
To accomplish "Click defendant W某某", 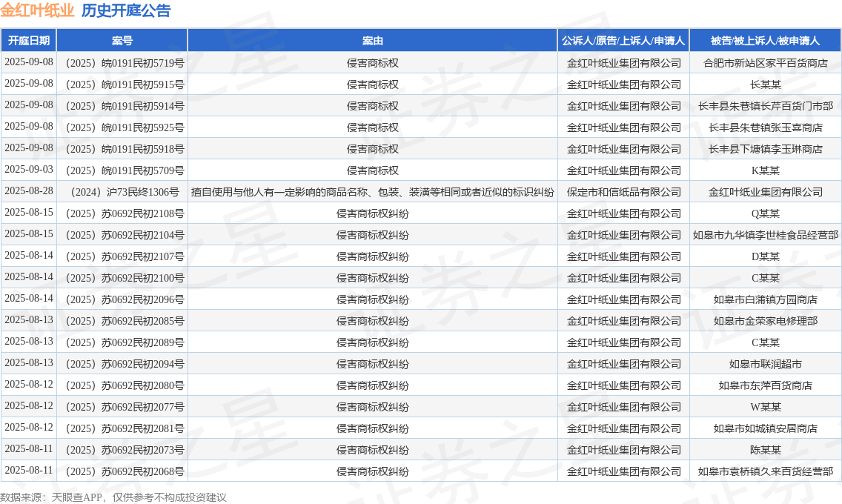I will click(x=765, y=407).
